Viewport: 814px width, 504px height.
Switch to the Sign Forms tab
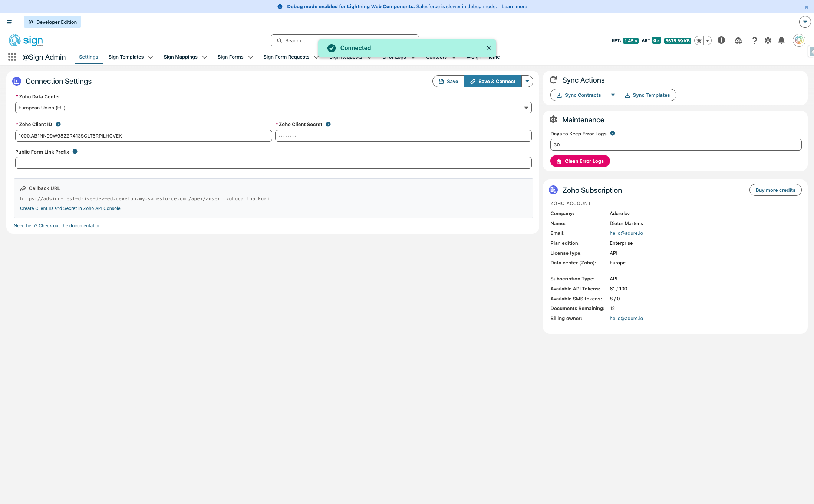coord(230,57)
